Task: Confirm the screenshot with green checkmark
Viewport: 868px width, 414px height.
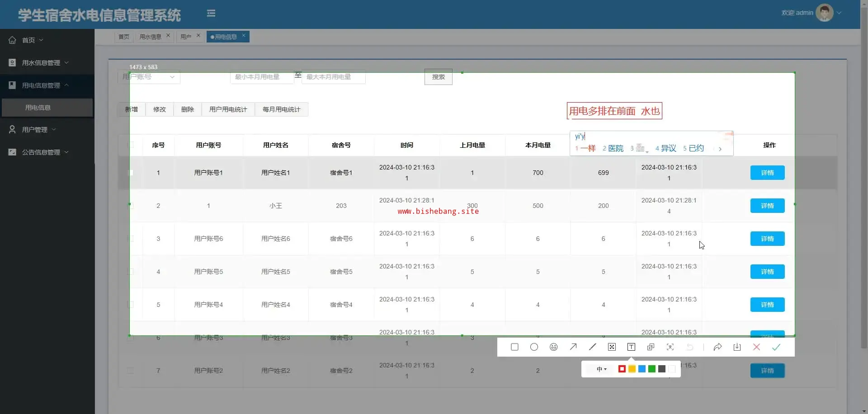Action: click(776, 347)
